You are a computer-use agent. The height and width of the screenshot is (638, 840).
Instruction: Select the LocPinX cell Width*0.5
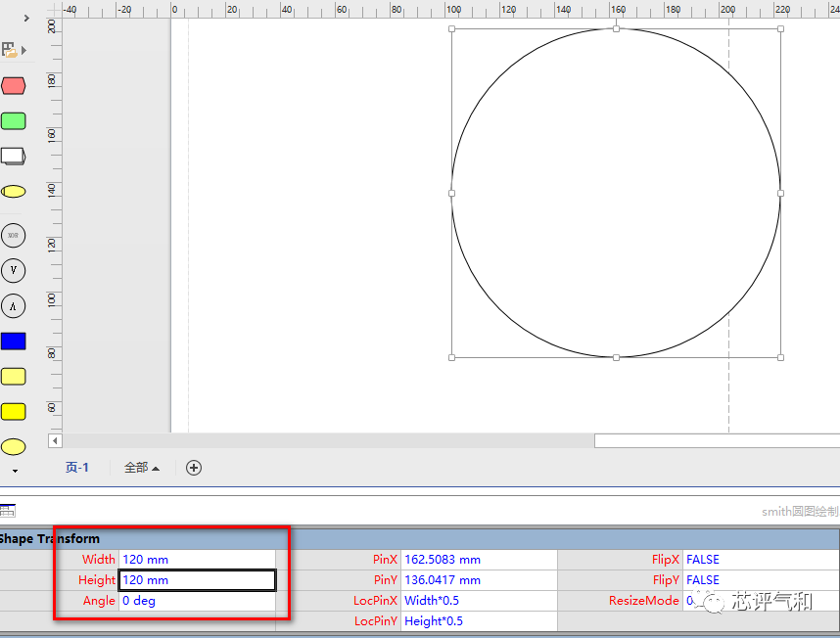[479, 601]
